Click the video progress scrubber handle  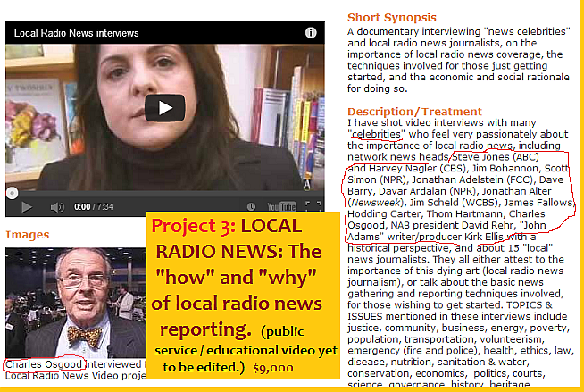pyautogui.click(x=12, y=193)
